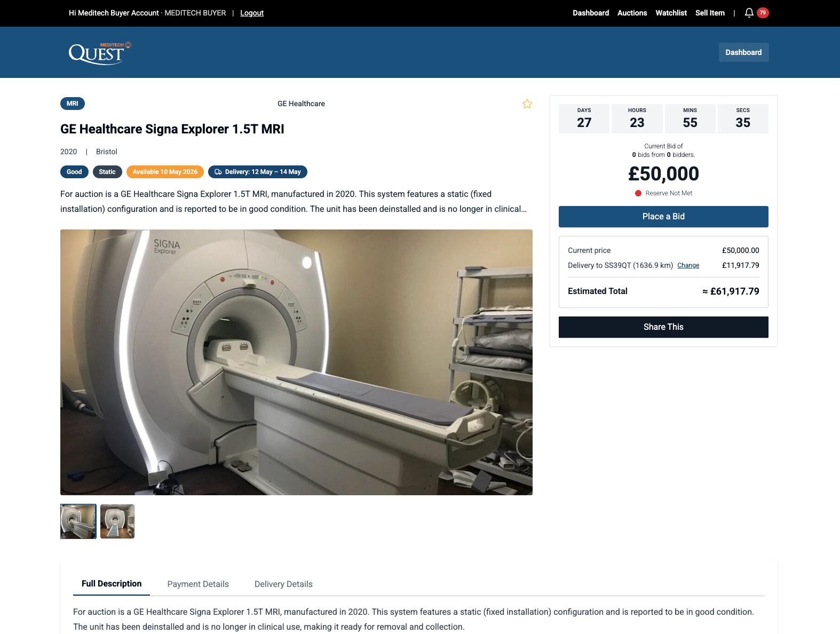Click the Current price £50,000.00 value
Image resolution: width=840 pixels, height=634 pixels.
coord(741,250)
